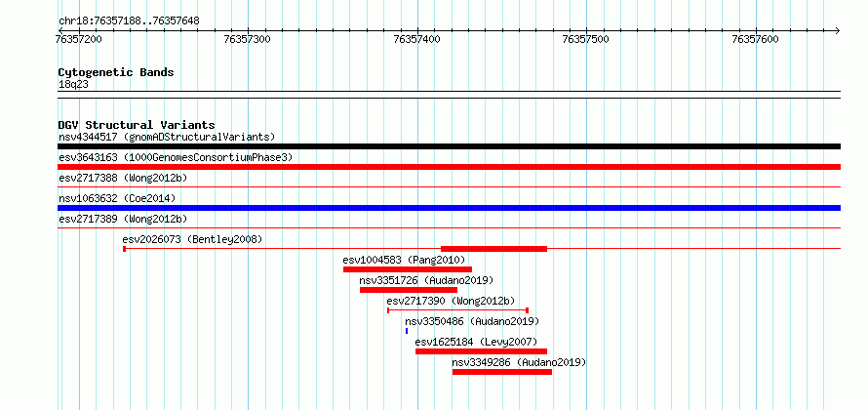Click ruler position 76357600
The image size is (868, 410).
coord(756,39)
